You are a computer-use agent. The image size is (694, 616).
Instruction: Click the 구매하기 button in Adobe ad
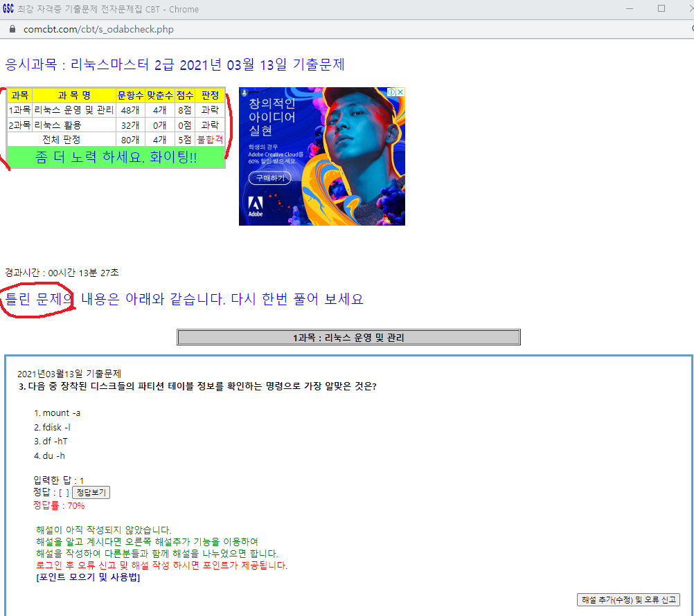coord(270,178)
